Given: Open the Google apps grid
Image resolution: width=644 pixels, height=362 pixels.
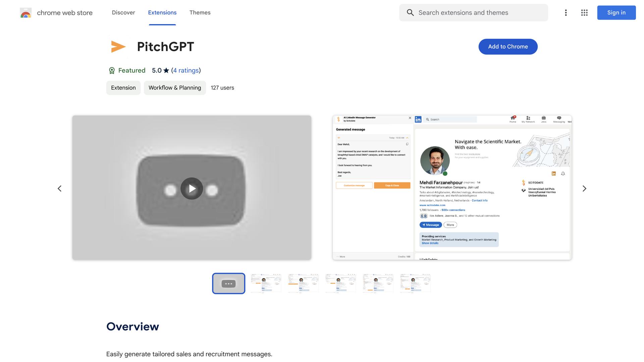Looking at the screenshot, I should [584, 13].
